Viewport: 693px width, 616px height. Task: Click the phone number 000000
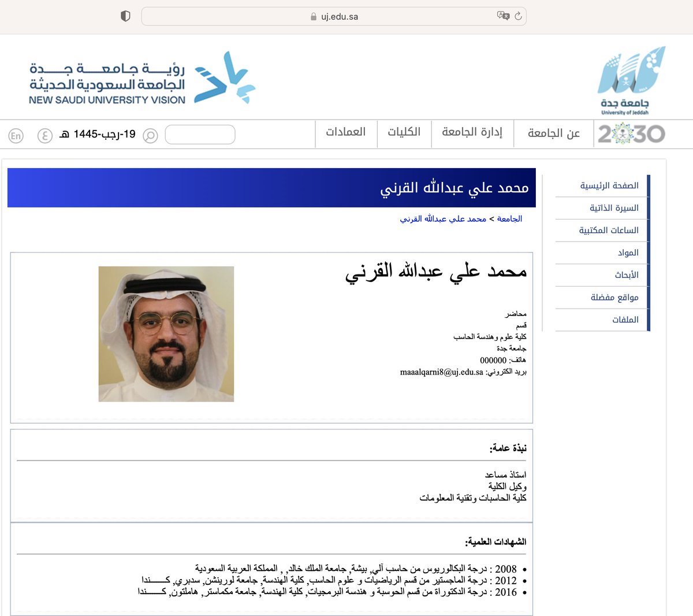493,361
